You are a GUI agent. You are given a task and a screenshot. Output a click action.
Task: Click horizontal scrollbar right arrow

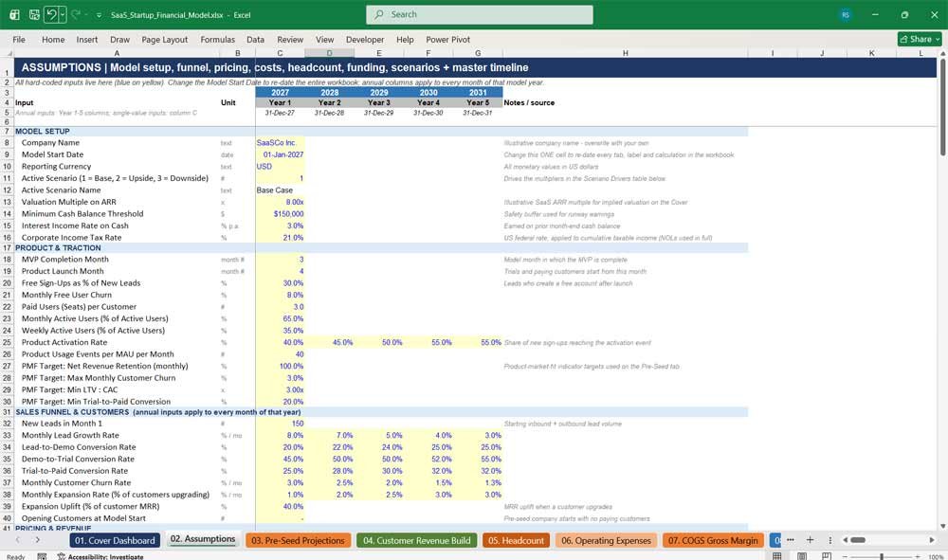click(x=932, y=540)
